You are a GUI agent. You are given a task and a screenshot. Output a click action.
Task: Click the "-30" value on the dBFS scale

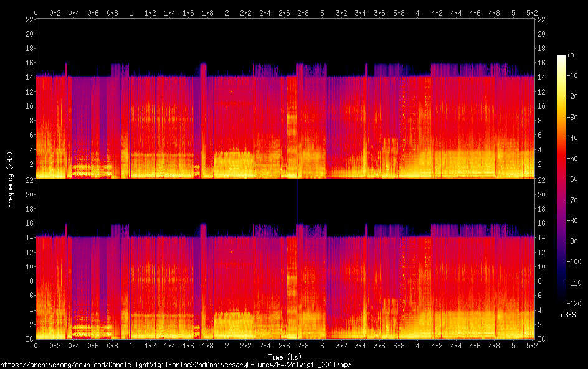click(x=572, y=117)
